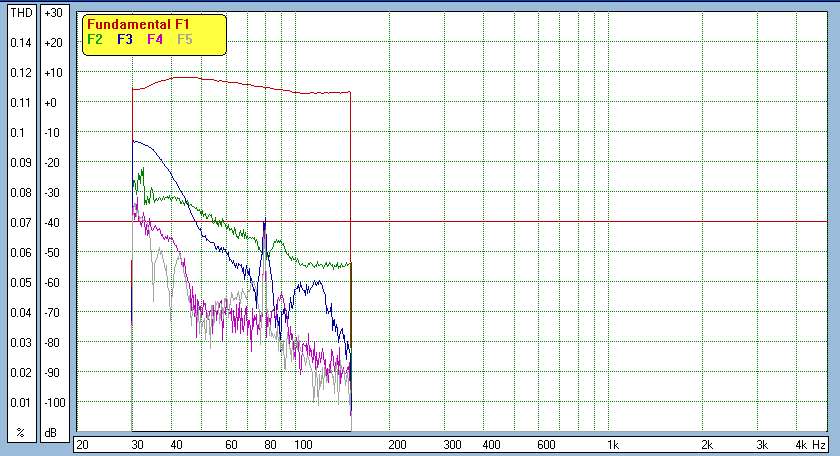
Task: Click the 300 Hz frequency label
Action: [452, 445]
